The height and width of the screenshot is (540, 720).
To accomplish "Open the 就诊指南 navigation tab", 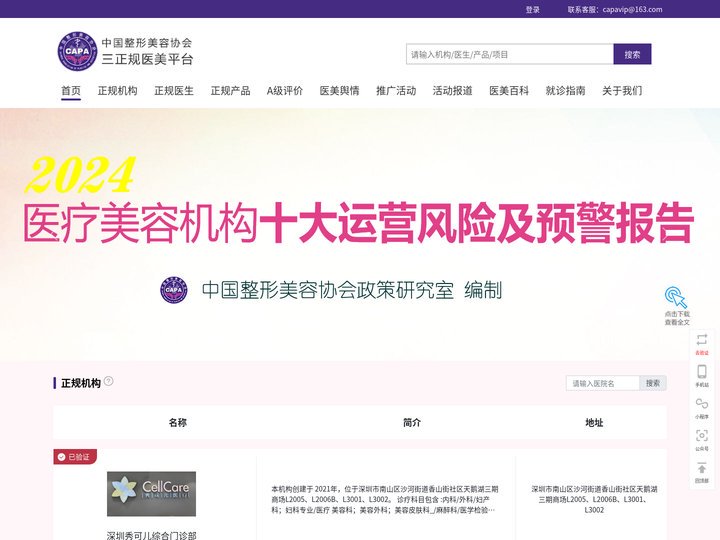I will (566, 91).
